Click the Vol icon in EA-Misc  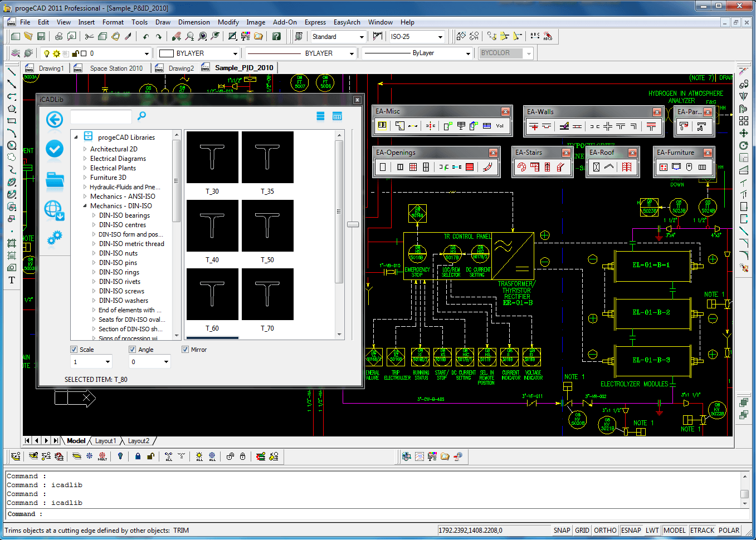(x=500, y=126)
